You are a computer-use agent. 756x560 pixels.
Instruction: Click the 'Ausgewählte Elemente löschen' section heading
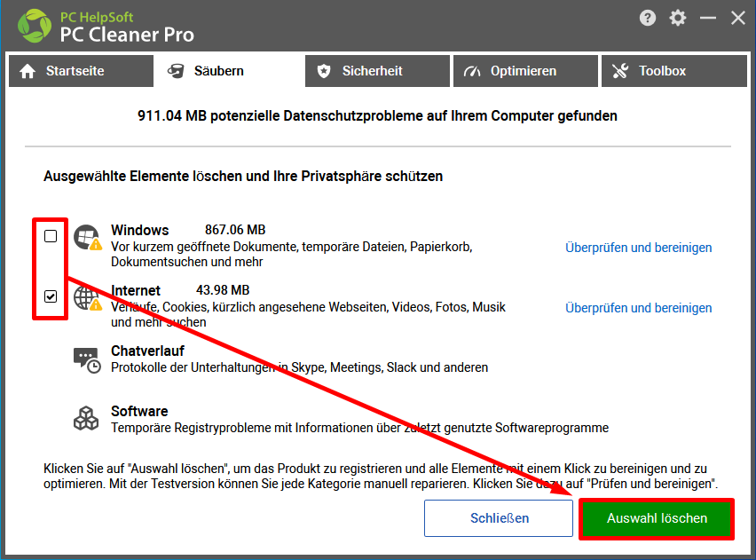click(x=243, y=176)
